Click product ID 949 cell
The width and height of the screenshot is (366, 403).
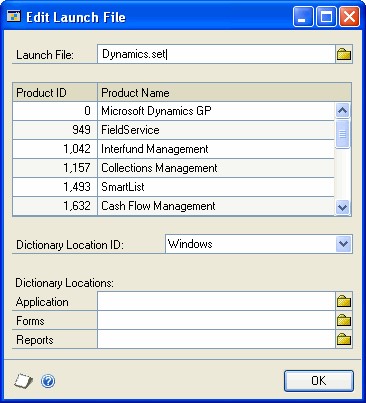tap(55, 130)
